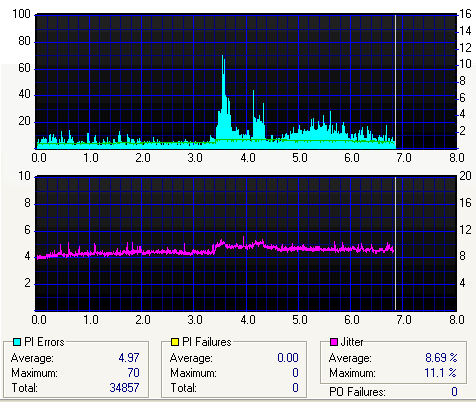Click the PI Failures group label
This screenshot has width=476, height=402.
[x=207, y=342]
